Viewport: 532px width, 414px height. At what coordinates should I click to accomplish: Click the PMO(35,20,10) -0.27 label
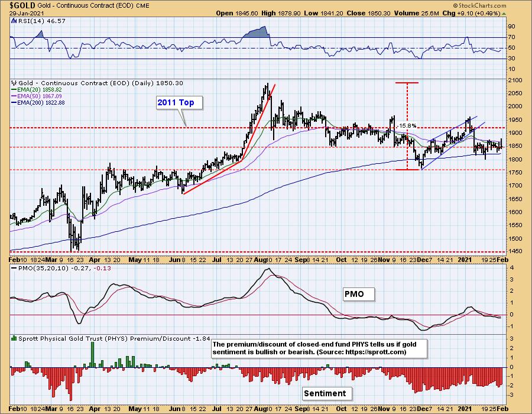pos(54,268)
